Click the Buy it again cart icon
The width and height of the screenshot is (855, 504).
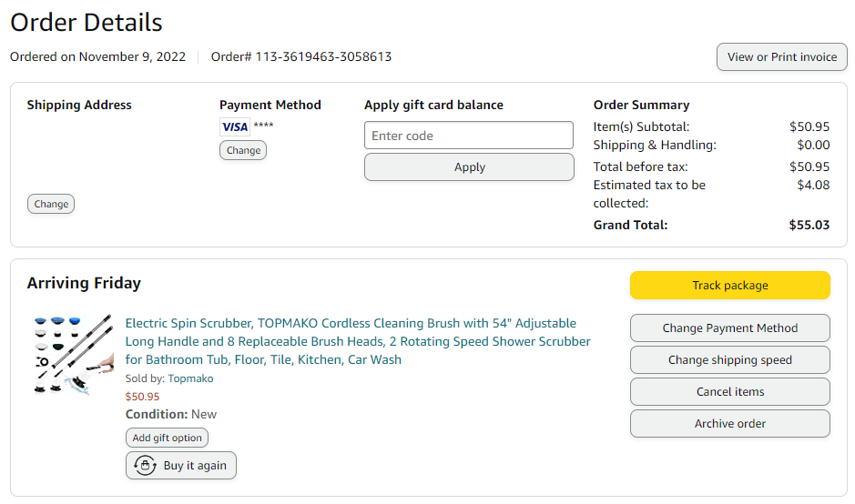145,465
